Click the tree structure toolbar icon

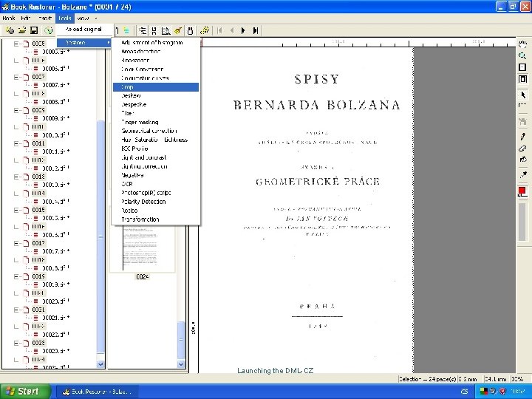pyautogui.click(x=143, y=31)
